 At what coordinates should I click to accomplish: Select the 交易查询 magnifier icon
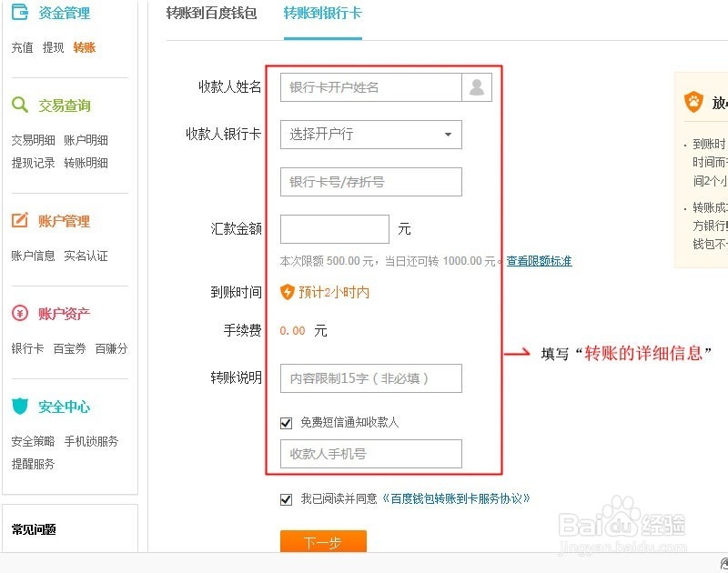(x=20, y=105)
